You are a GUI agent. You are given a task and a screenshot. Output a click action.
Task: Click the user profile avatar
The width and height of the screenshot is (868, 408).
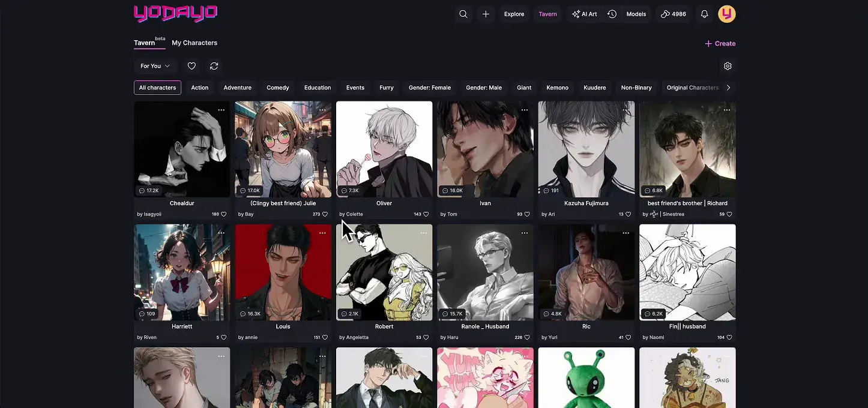pyautogui.click(x=726, y=14)
